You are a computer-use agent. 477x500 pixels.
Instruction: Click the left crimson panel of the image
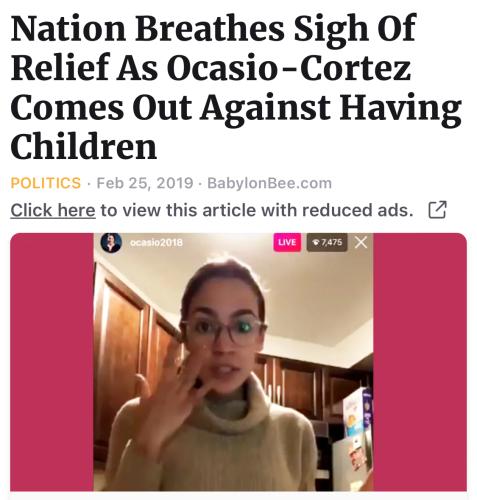[52, 362]
